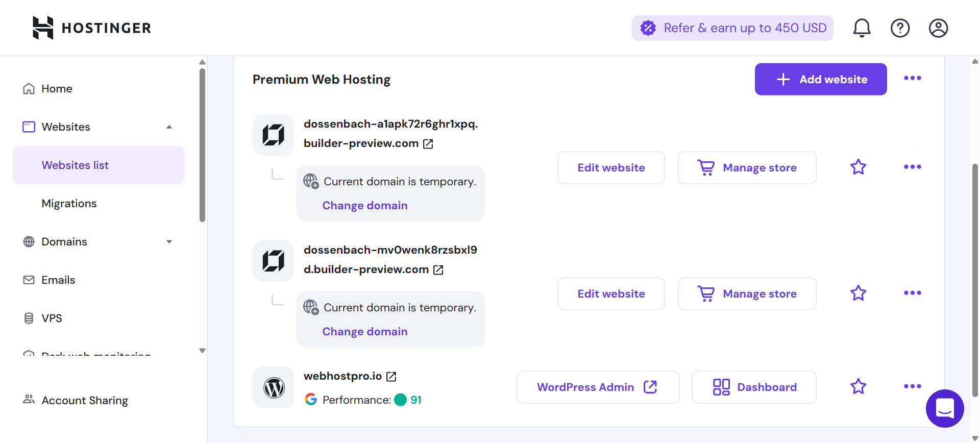Click the Add website button
The width and height of the screenshot is (980, 443).
[821, 79]
